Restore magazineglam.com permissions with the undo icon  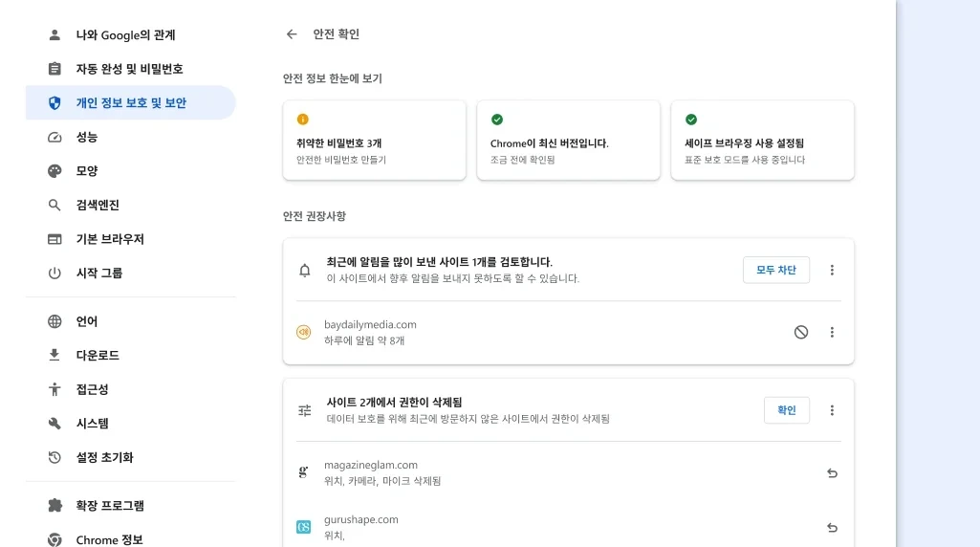(x=832, y=473)
